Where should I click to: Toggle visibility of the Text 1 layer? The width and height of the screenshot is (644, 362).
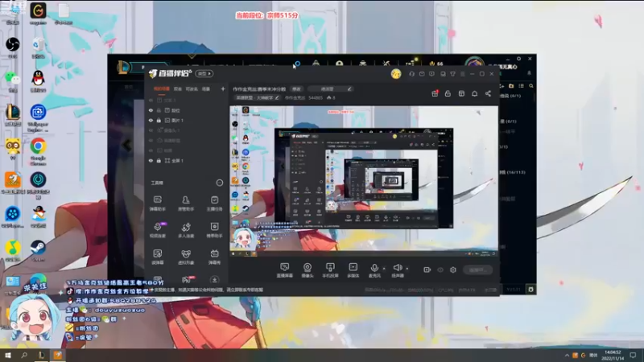click(151, 100)
